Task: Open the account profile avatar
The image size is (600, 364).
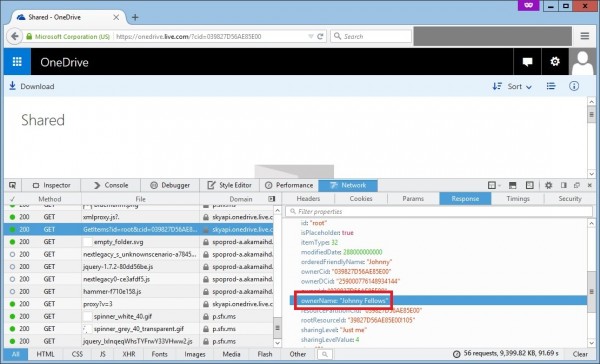Action: [582, 62]
